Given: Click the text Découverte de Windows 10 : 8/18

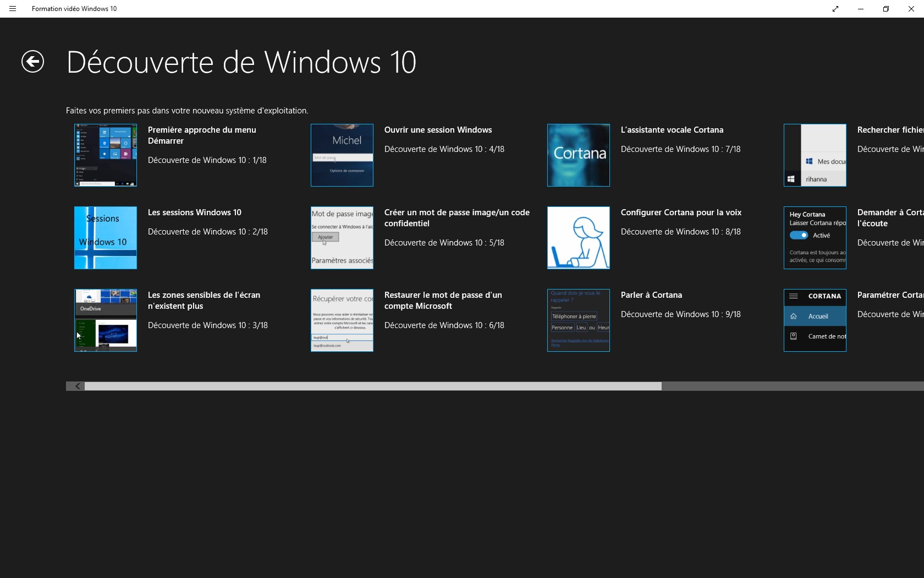Looking at the screenshot, I should (x=681, y=232).
